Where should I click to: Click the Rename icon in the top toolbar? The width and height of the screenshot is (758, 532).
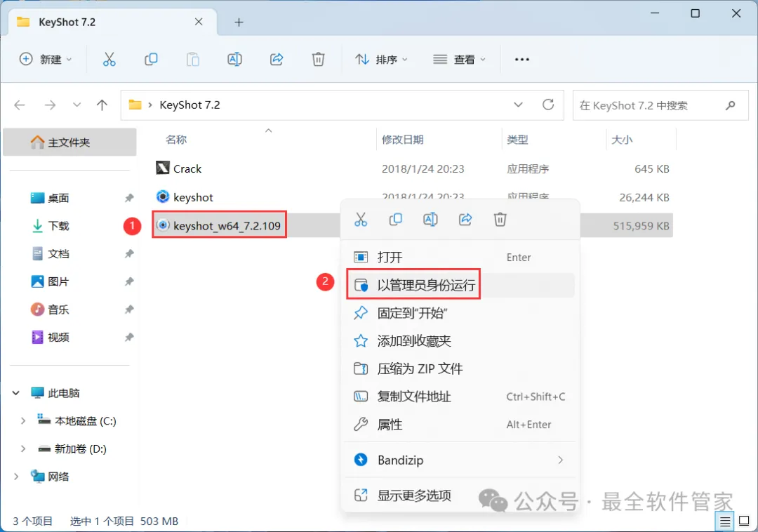coord(234,60)
